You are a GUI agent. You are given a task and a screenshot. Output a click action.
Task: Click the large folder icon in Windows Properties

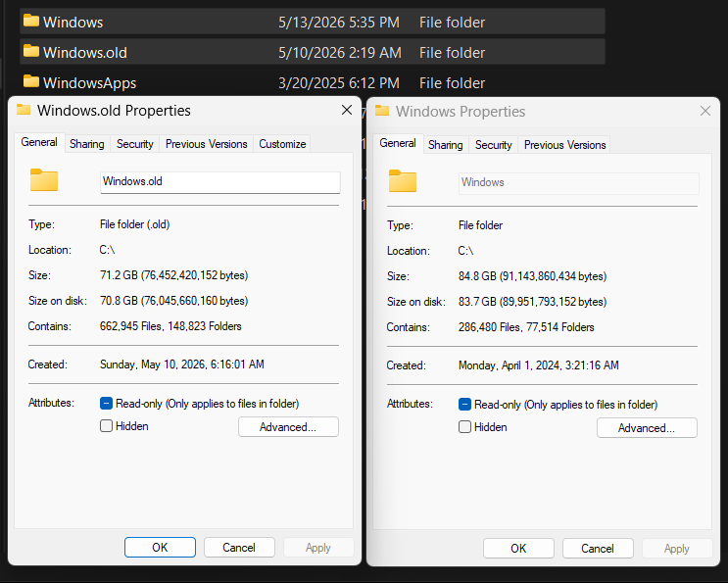pyautogui.click(x=403, y=181)
